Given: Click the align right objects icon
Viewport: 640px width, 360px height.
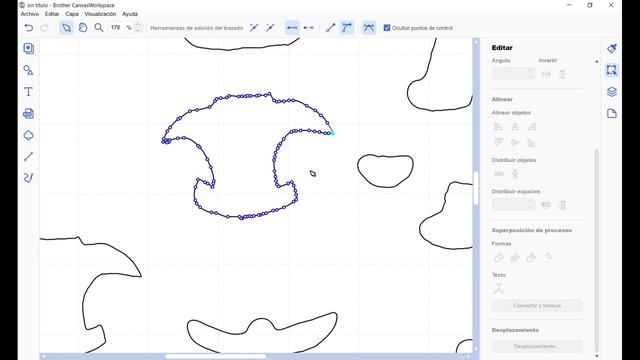Looking at the screenshot, I should pyautogui.click(x=531, y=127).
